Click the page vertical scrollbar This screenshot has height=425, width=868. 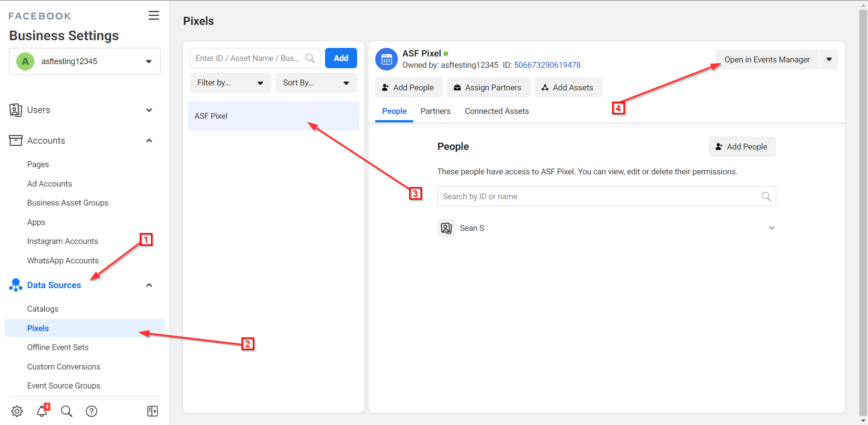tap(863, 212)
